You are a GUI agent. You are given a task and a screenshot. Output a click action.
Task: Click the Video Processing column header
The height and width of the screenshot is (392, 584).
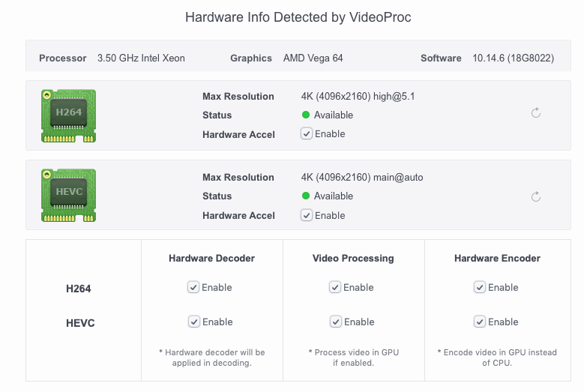pyautogui.click(x=353, y=258)
